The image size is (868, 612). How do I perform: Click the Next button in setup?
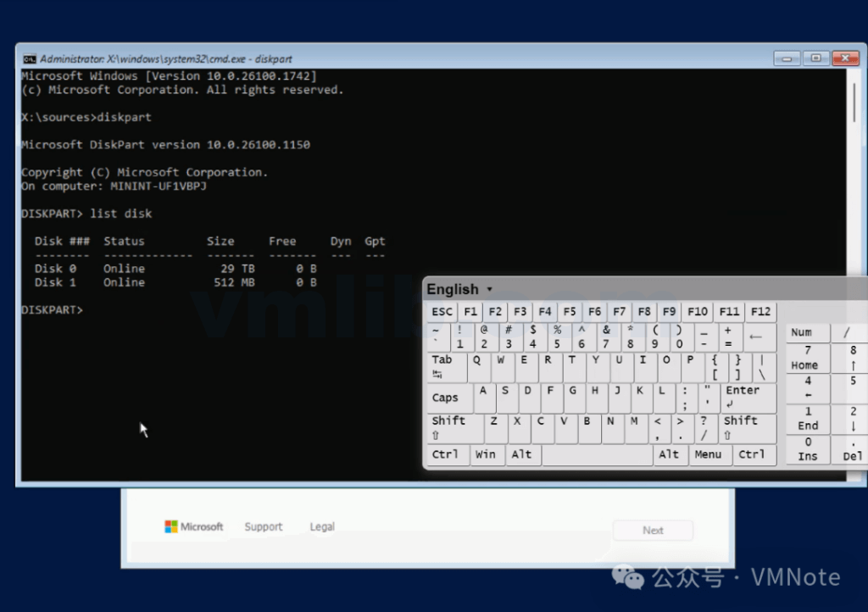click(653, 531)
